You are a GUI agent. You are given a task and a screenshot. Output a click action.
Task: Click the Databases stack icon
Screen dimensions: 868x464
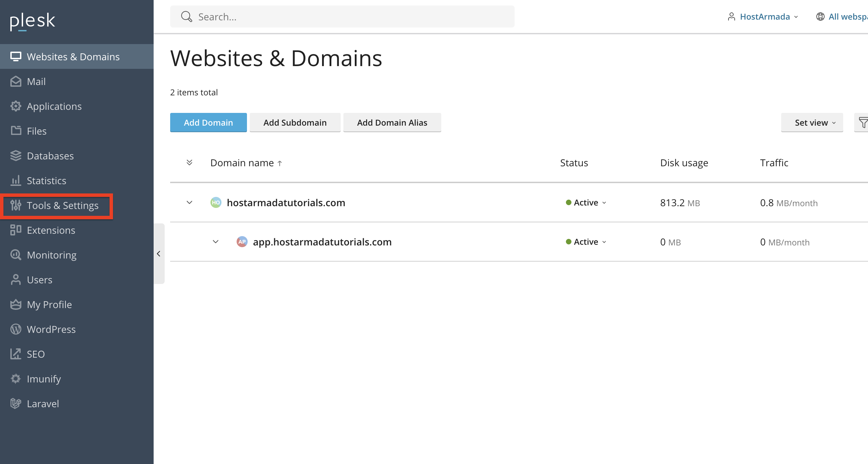point(16,156)
